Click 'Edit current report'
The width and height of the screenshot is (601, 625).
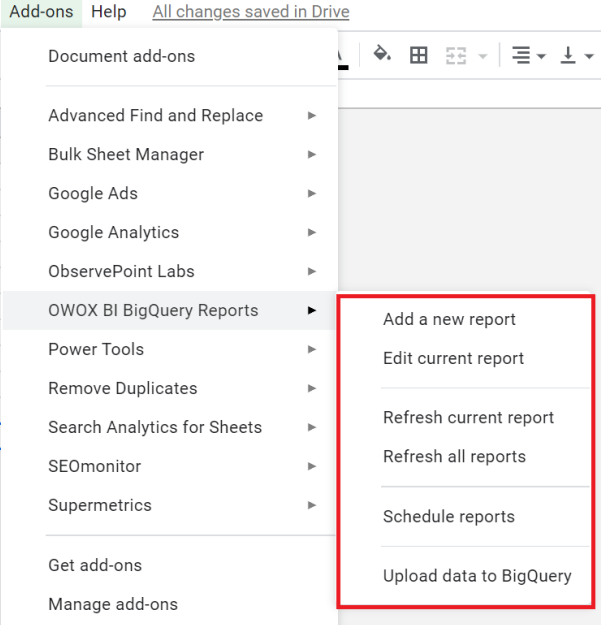tap(465, 358)
